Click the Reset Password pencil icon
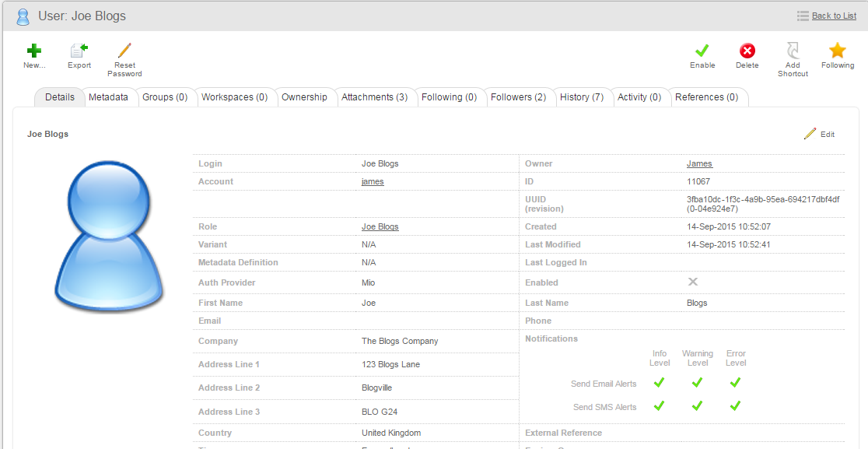868x449 pixels. coord(124,51)
